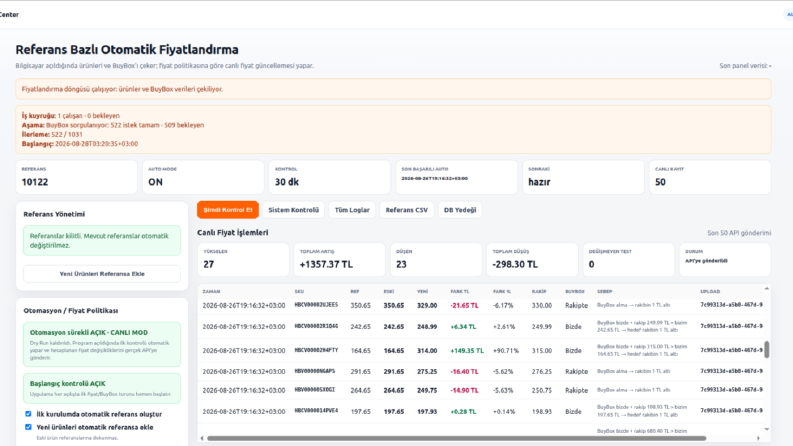Click the table scroll-right arrow
This screenshot has width=793, height=446.
[758, 438]
